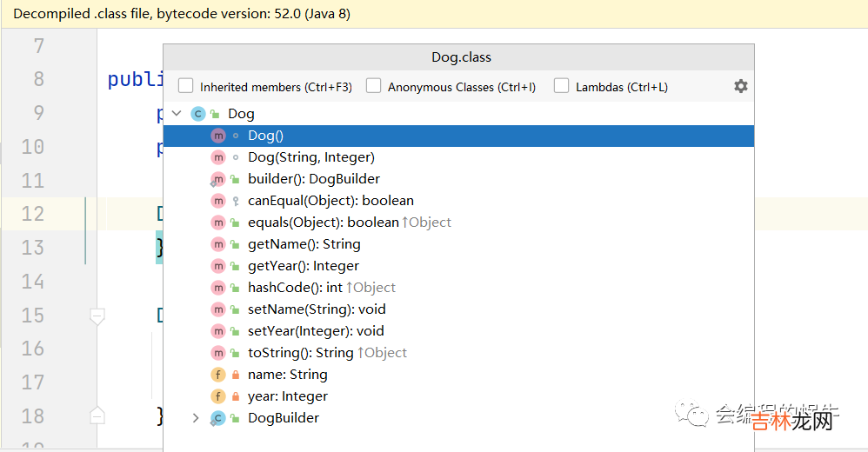Select Dog(String, Integer) constructor
This screenshot has width=868, height=452.
click(x=310, y=157)
